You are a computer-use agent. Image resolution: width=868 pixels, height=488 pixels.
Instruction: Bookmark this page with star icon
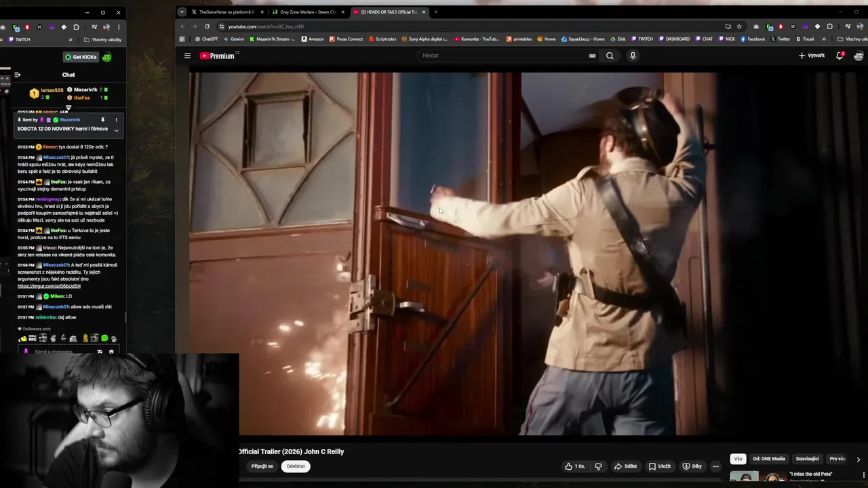coord(739,26)
